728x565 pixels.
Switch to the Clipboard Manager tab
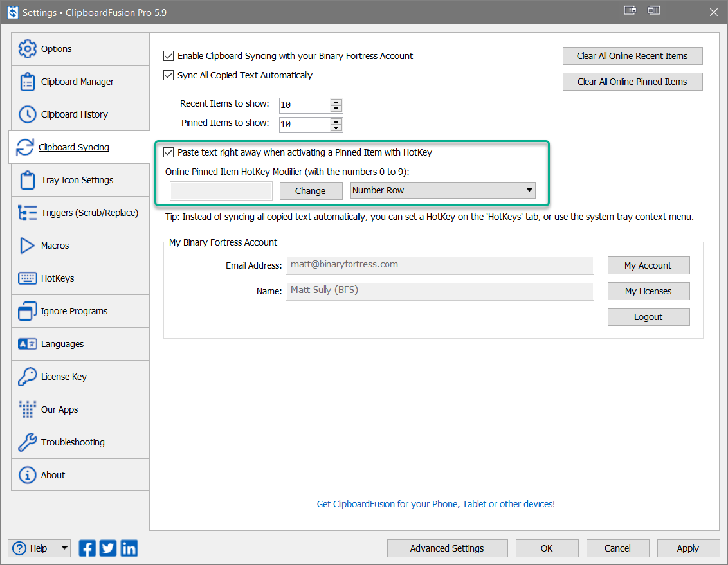80,82
